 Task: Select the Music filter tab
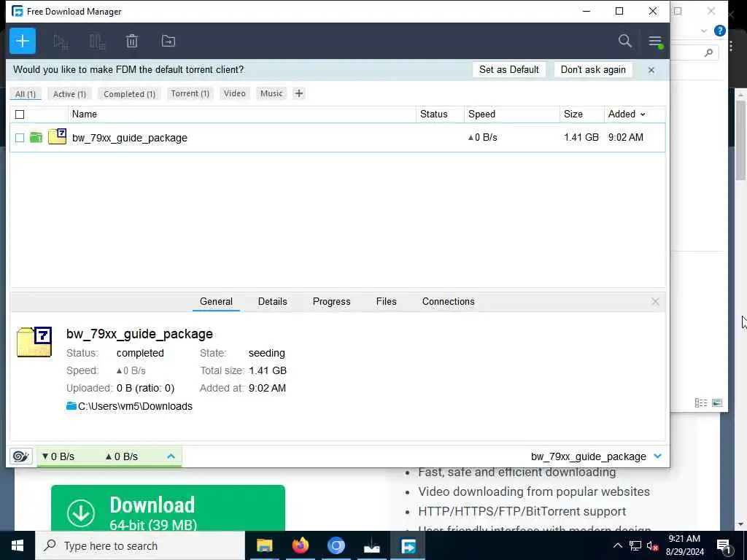tap(271, 93)
